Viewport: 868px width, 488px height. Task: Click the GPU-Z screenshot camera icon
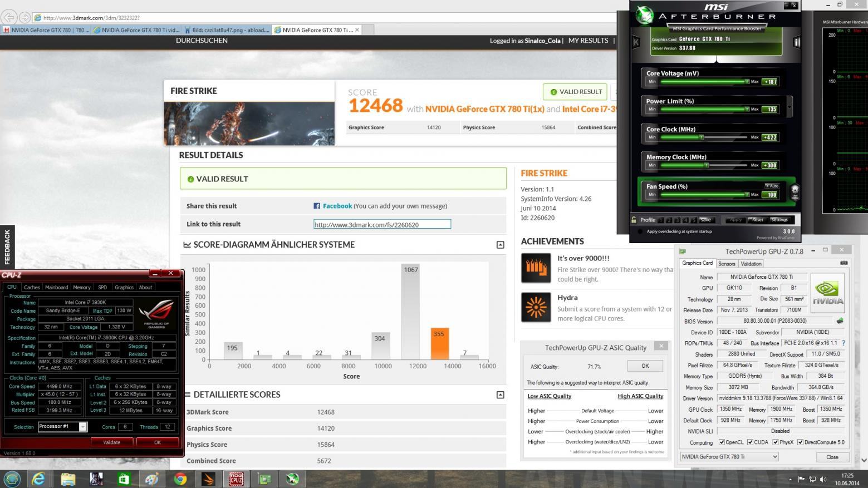click(844, 263)
